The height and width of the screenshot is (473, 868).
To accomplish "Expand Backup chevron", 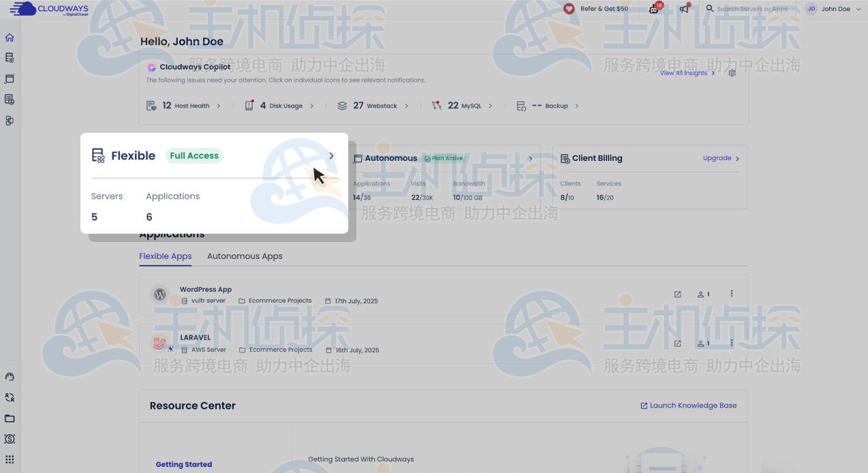I will tap(577, 106).
